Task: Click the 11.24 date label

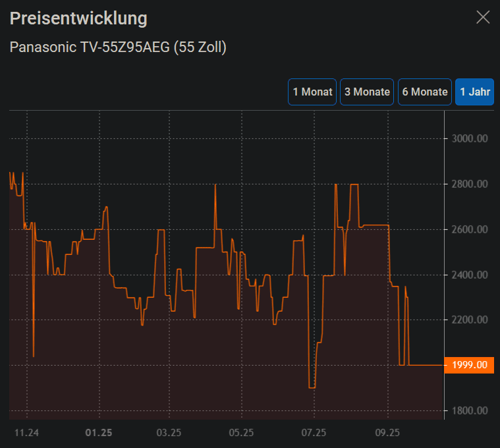Action: coord(27,433)
